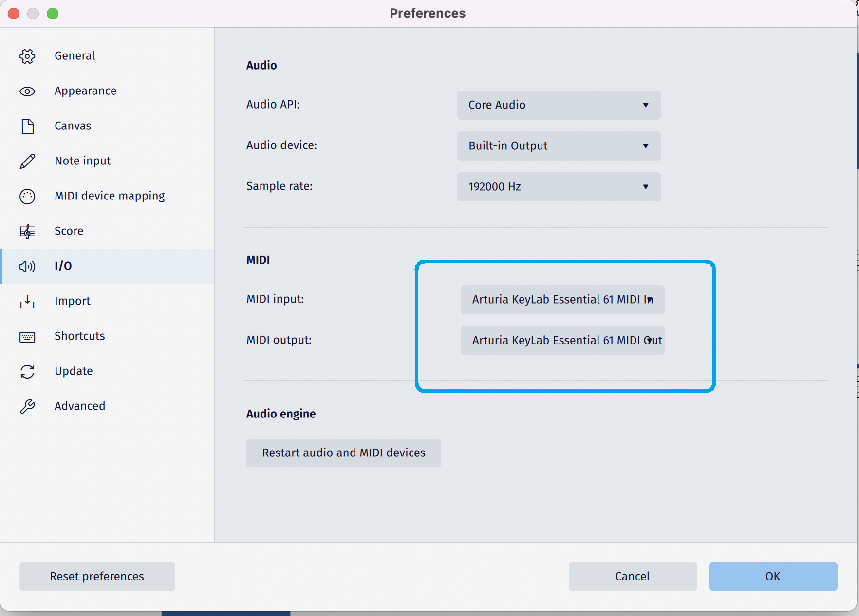Click the Canvas page icon
Image resolution: width=859 pixels, height=616 pixels.
click(27, 126)
